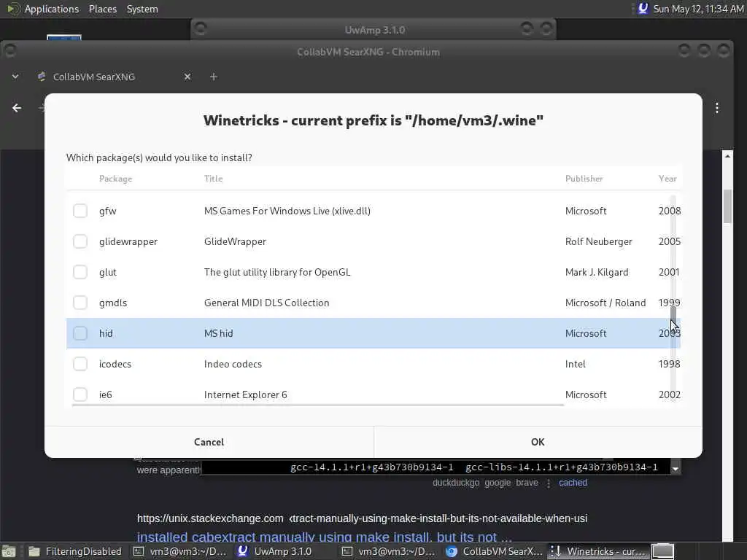747x560 pixels.
Task: Sort list by Title column header
Action: tap(213, 179)
